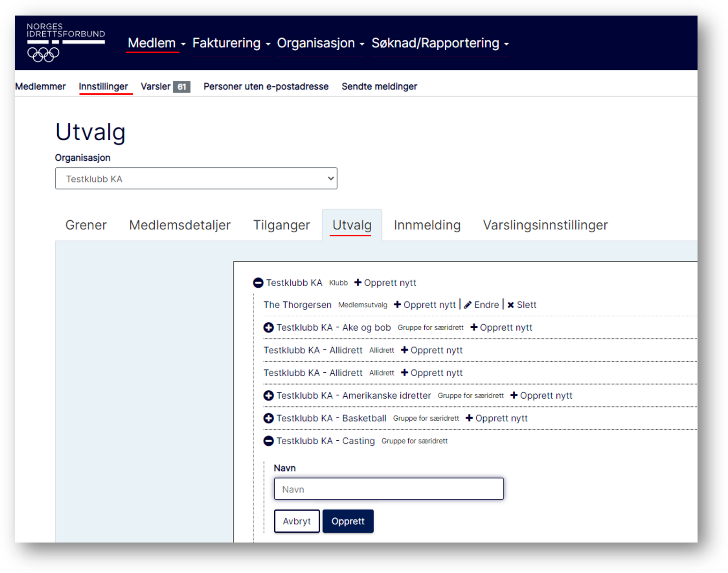Viewport: 728px width, 573px height.
Task: Click the Norges Idrettsforbund logo
Action: point(66,42)
